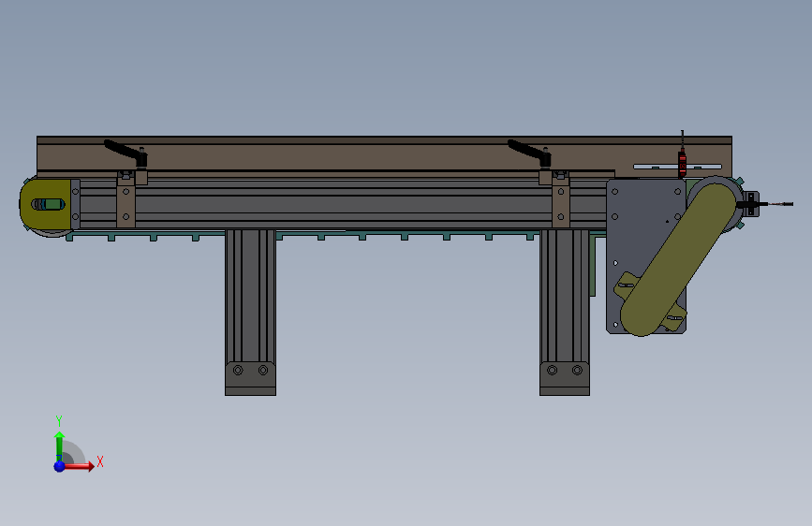Select the foot base of the right leg
The image size is (812, 526).
pyautogui.click(x=565, y=379)
